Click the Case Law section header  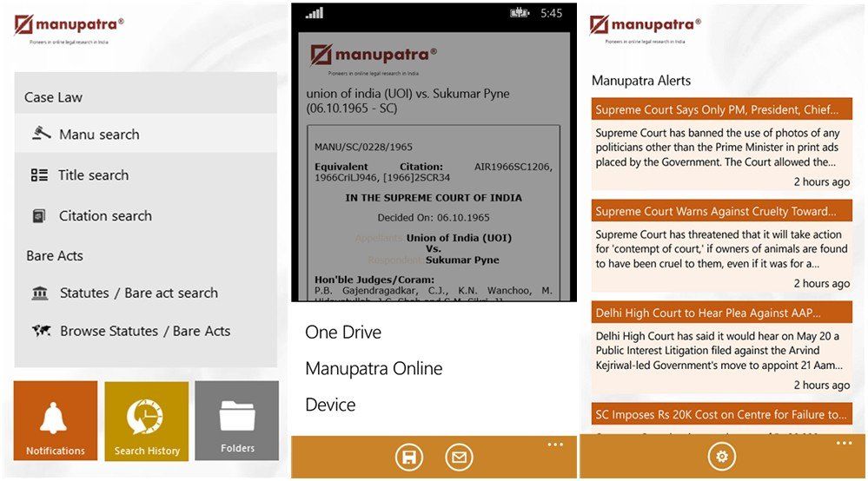click(x=53, y=97)
